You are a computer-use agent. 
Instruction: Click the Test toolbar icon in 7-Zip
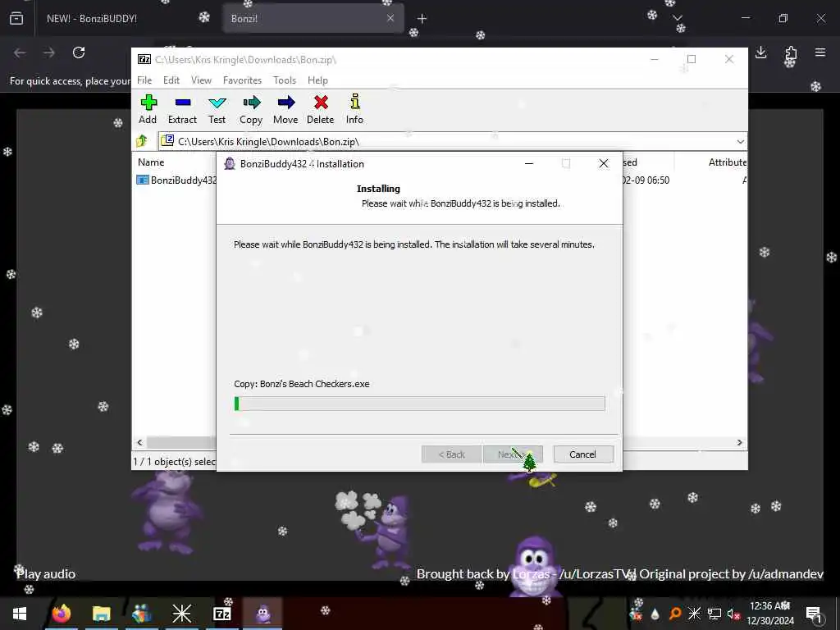217,109
